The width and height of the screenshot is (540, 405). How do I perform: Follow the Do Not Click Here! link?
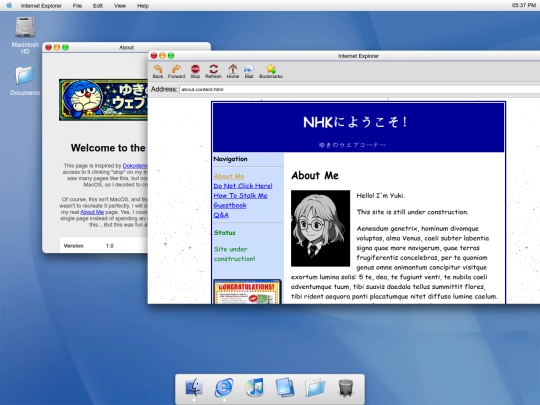click(243, 186)
